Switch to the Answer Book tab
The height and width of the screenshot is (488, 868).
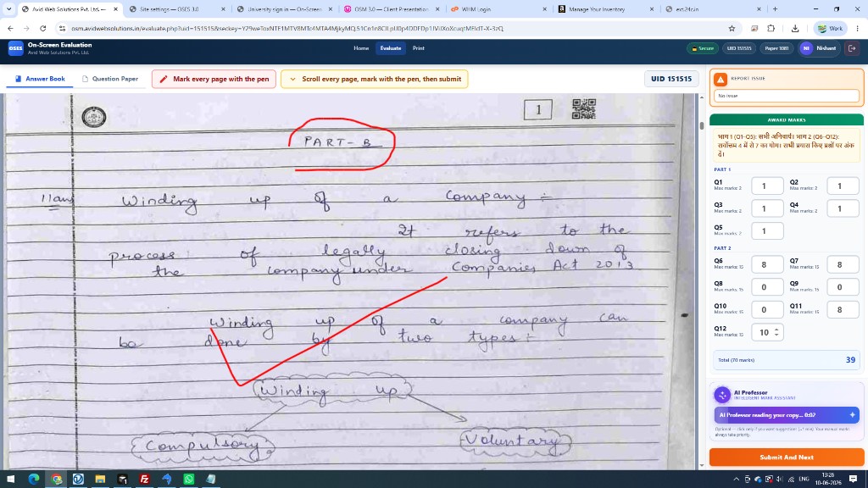(40, 79)
